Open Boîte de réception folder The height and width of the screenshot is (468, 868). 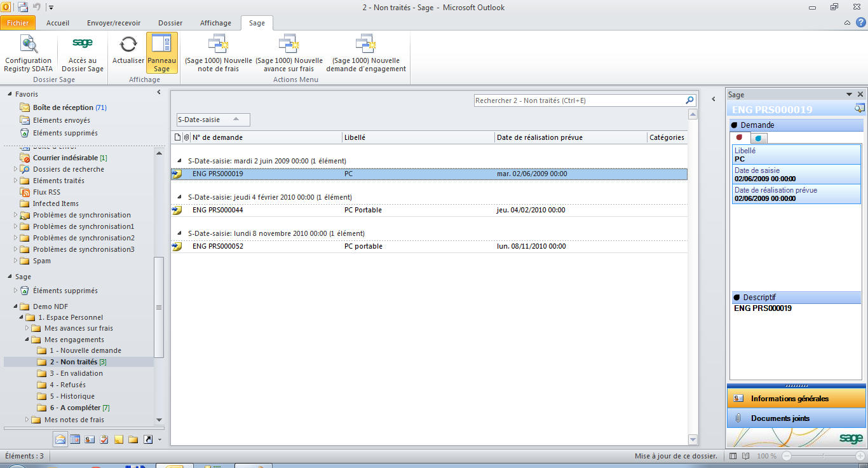pyautogui.click(x=63, y=107)
